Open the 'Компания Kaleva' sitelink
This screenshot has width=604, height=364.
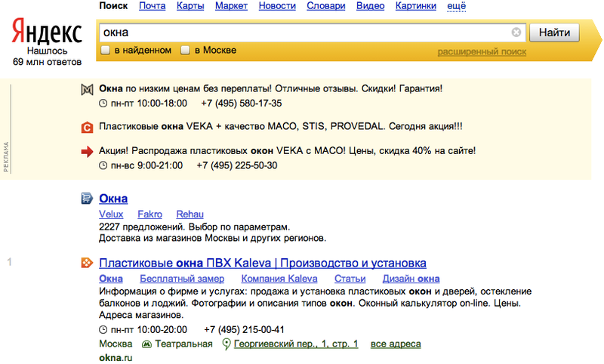279,279
